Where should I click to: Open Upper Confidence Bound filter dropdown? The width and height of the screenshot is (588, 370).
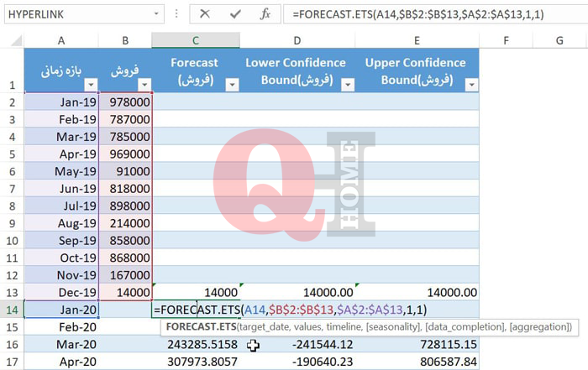coord(470,84)
